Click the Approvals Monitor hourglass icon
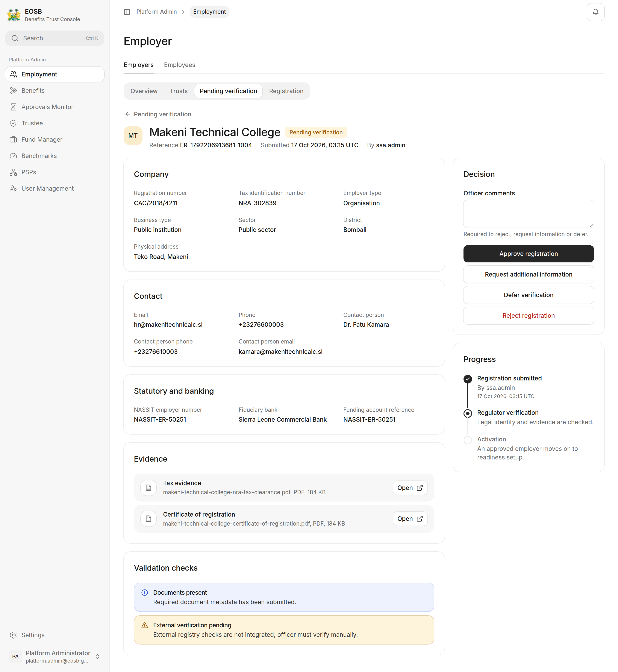 13,107
